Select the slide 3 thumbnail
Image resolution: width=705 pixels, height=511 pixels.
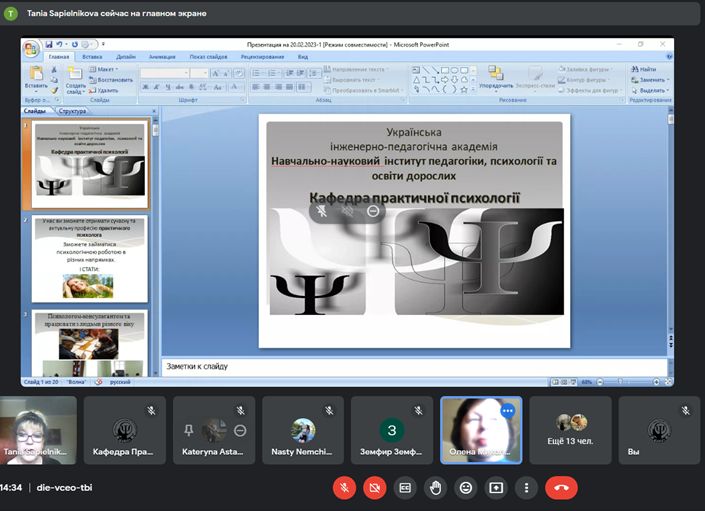pos(89,343)
